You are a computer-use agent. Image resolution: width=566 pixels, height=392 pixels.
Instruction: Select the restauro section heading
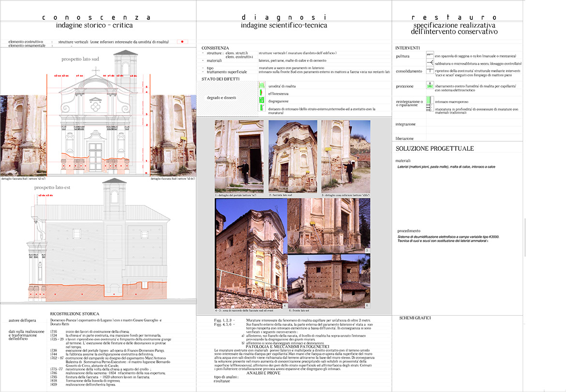point(455,17)
